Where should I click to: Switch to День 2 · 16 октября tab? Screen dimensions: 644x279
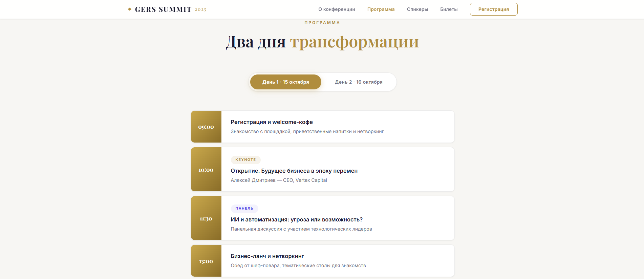[359, 82]
